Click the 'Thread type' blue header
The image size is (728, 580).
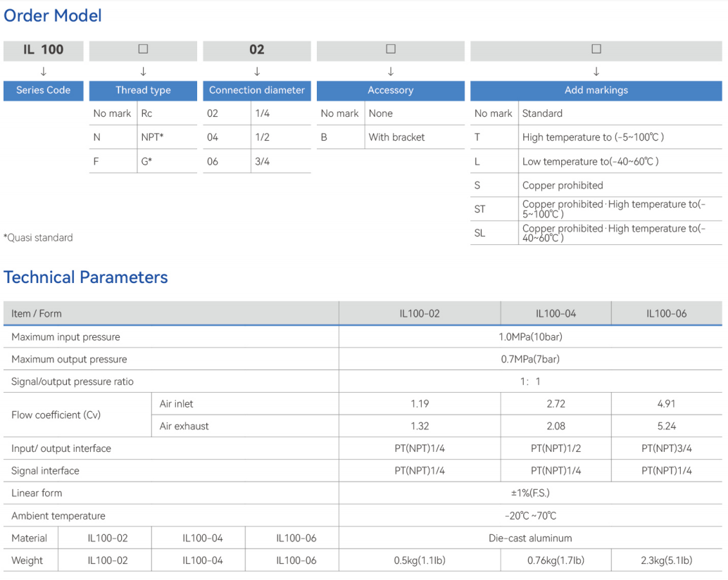143,91
